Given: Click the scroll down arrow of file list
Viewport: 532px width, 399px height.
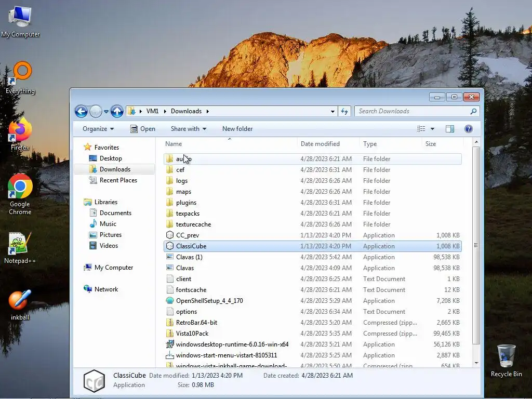Looking at the screenshot, I should click(476, 363).
